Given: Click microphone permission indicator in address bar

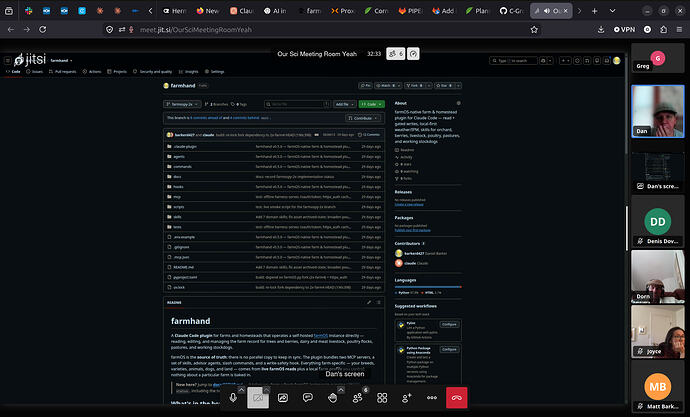Looking at the screenshot, I should (131, 29).
